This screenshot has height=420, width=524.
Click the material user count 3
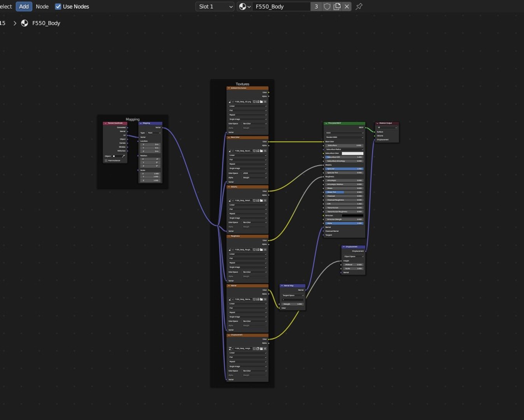(x=316, y=7)
